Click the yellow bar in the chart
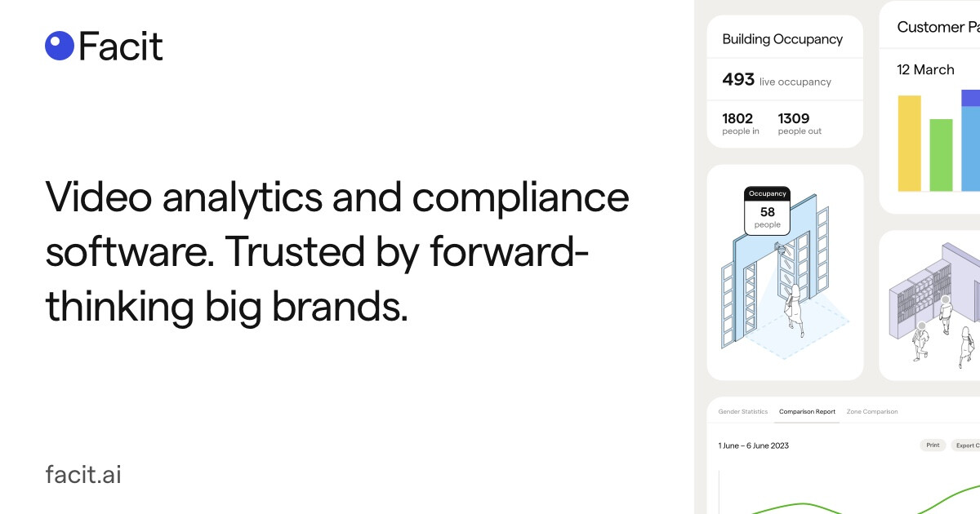Image resolution: width=980 pixels, height=514 pixels. tap(909, 143)
